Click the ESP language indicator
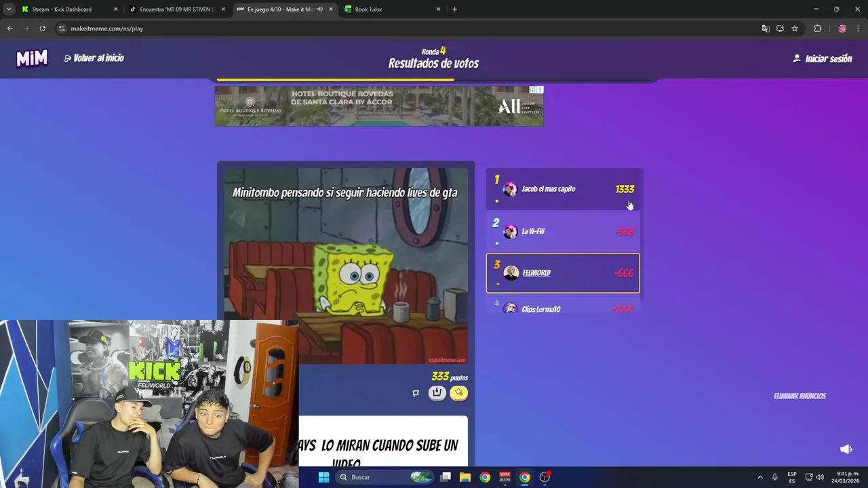868x488 pixels. [x=792, y=477]
